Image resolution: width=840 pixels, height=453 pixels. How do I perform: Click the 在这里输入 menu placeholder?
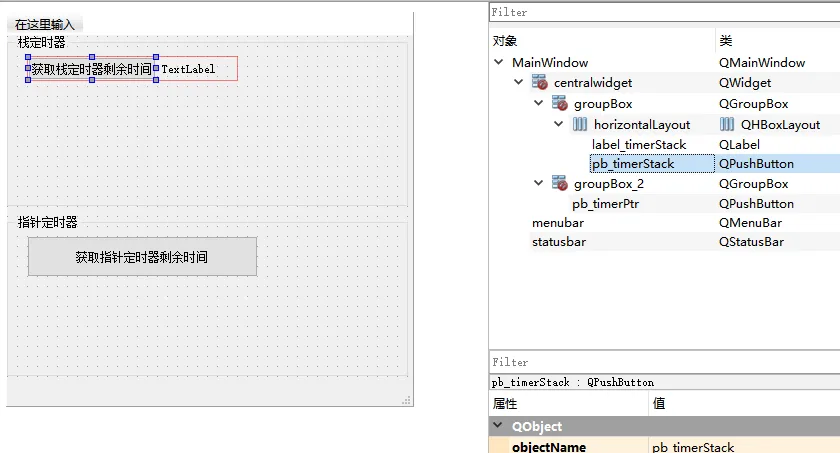[x=45, y=24]
